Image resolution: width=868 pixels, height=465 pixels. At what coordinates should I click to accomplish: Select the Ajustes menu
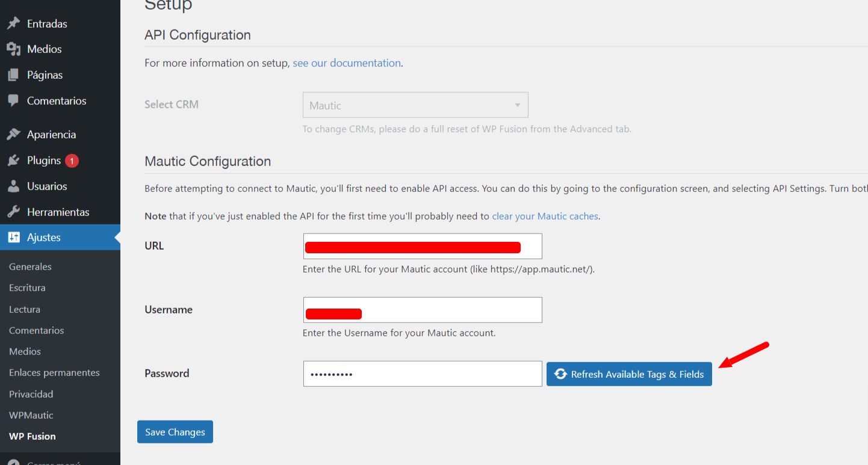point(60,237)
